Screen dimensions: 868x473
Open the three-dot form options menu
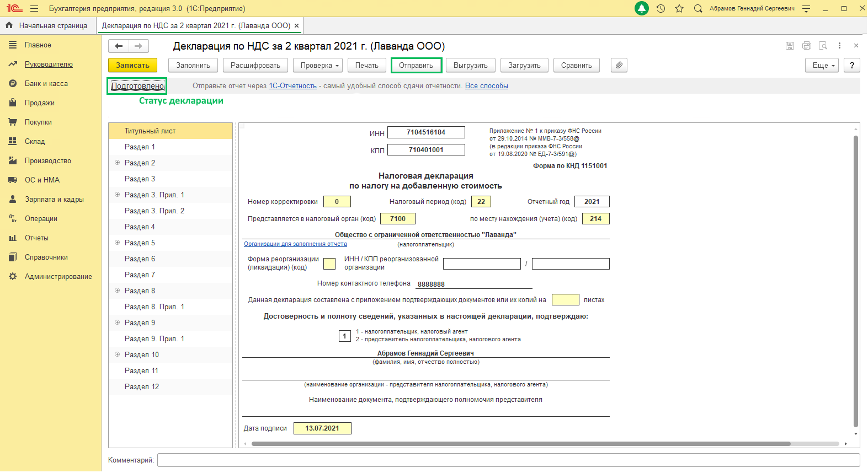[x=839, y=46]
